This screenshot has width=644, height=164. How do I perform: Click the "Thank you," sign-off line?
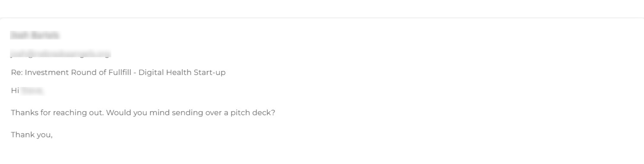32,135
